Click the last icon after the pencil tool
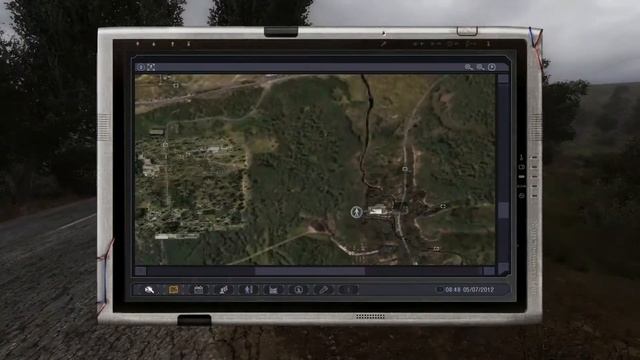The width and height of the screenshot is (640, 360). pos(348,290)
